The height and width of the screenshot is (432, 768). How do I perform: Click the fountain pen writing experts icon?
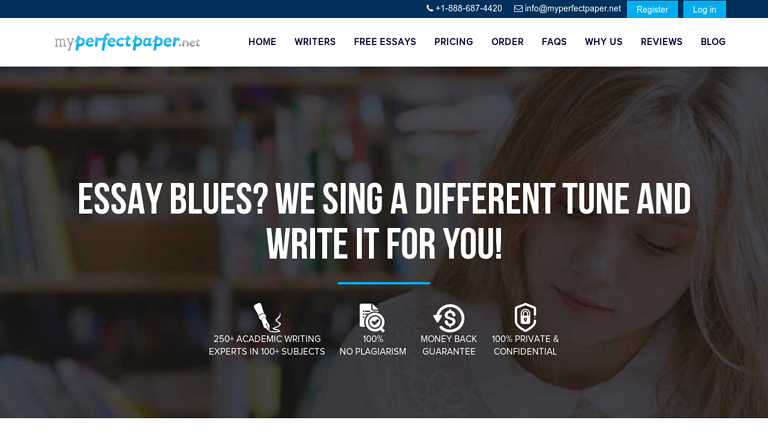[267, 317]
